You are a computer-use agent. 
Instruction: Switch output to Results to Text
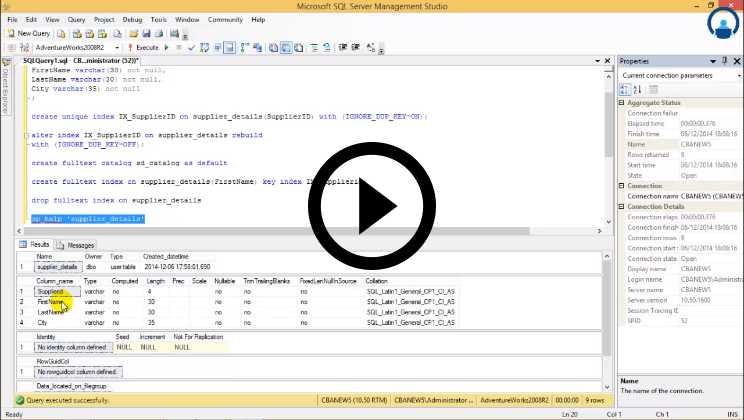coord(273,47)
